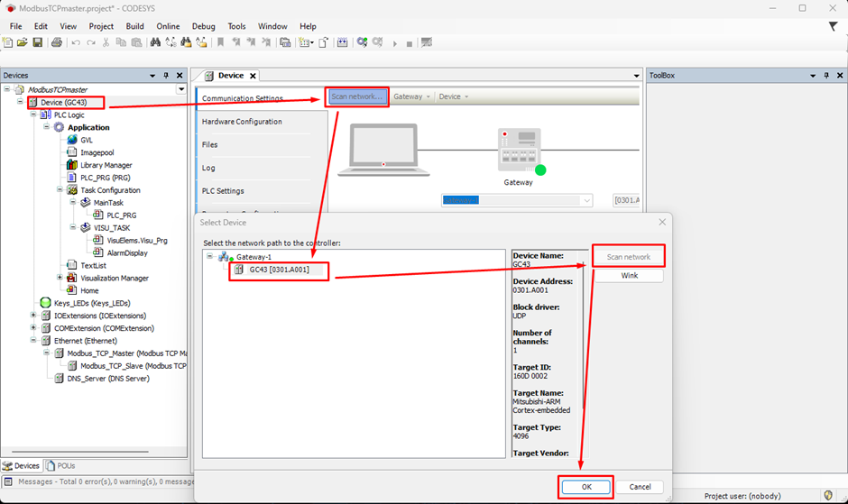Open the ToolBox panel options dropdown

click(x=813, y=76)
